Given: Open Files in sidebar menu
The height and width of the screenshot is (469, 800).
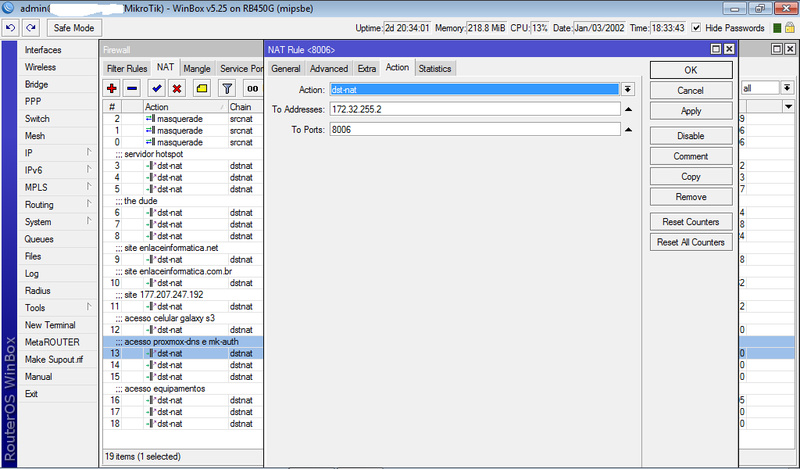Looking at the screenshot, I should pyautogui.click(x=33, y=256).
